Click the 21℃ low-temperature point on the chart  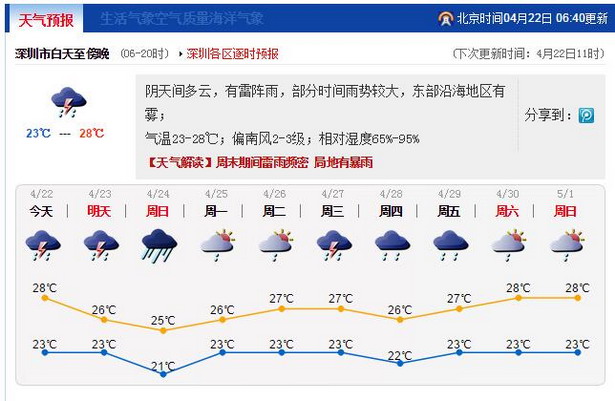163,373
